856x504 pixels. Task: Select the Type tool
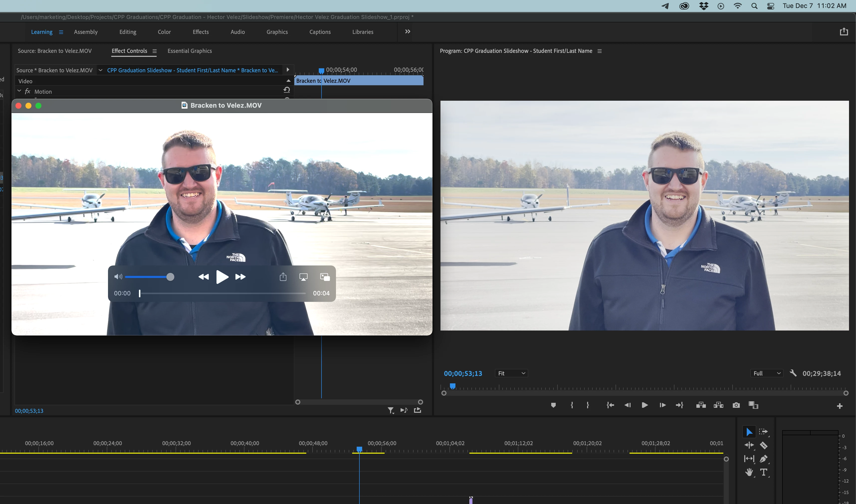click(763, 472)
